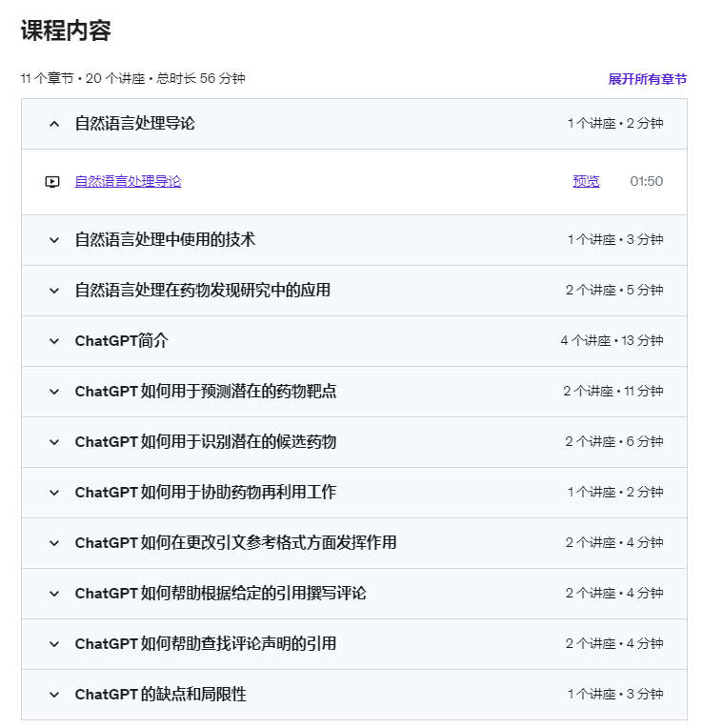Viewport: 702px width, 728px height.
Task: Expand ChatGPT 如何用于识别潜在的候选药物 chevron
Action: (x=54, y=442)
